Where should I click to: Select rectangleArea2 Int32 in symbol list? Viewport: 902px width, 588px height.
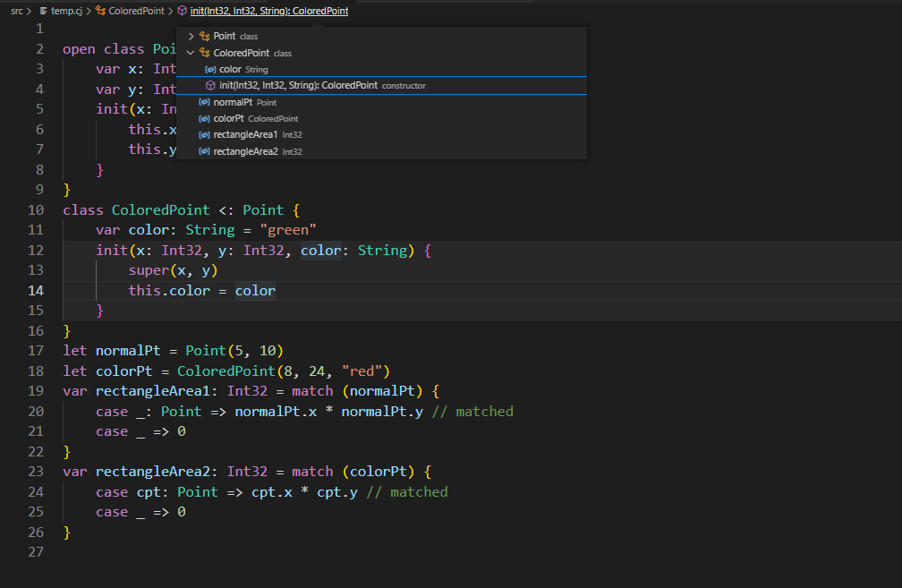coord(245,152)
